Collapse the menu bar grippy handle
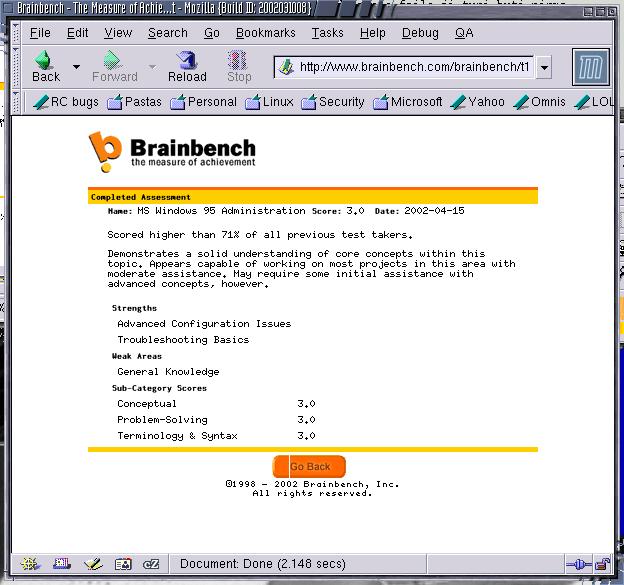 16,33
